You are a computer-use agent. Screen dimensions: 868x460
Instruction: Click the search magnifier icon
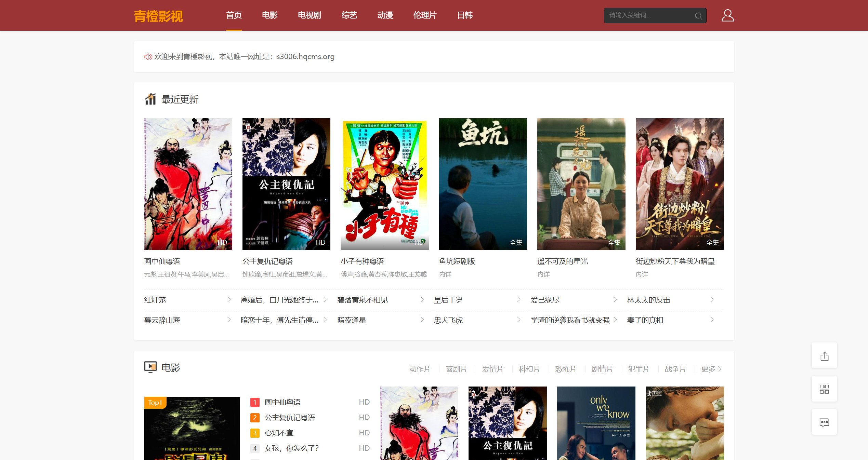pos(698,16)
